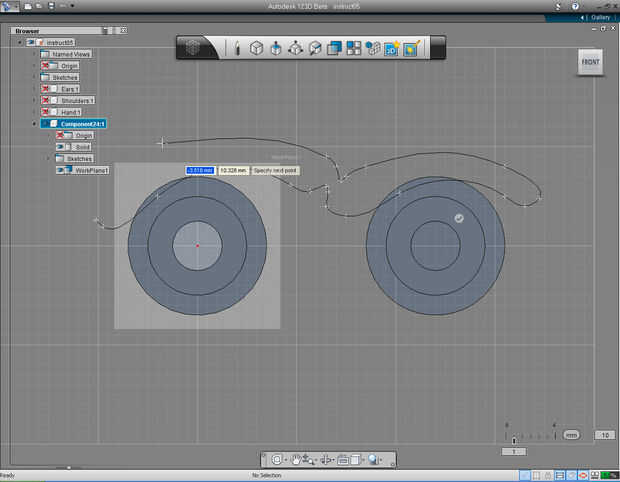Expand the Named Views tree node

pyautogui.click(x=34, y=54)
